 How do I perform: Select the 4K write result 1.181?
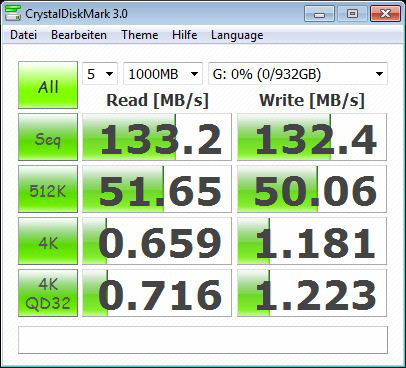coord(312,241)
